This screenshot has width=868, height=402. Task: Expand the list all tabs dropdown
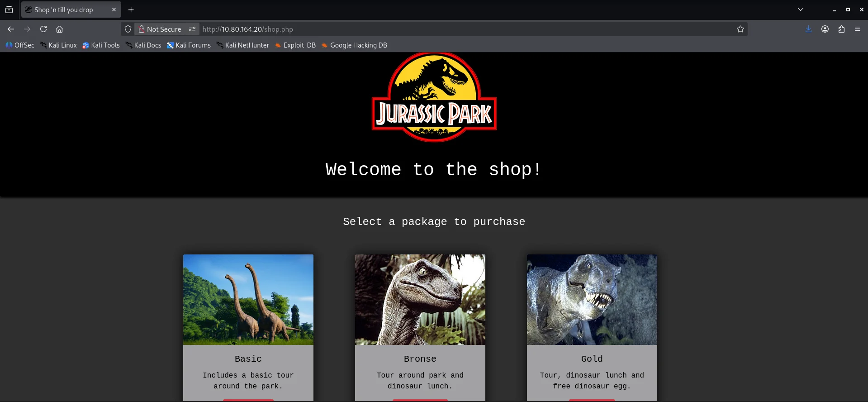click(800, 10)
